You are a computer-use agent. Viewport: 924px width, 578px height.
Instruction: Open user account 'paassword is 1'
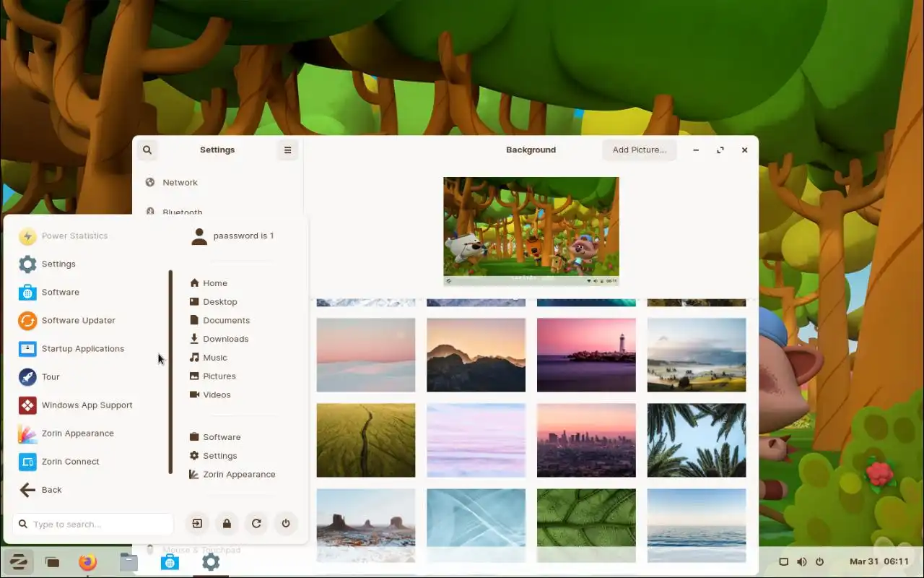point(232,236)
